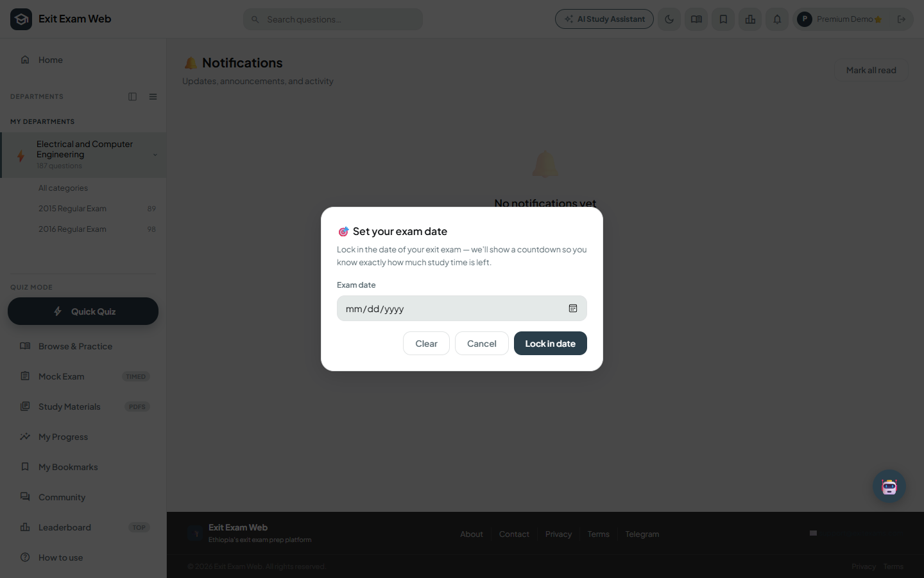Click the About footer link
Viewport: 924px width, 578px height.
(472, 534)
